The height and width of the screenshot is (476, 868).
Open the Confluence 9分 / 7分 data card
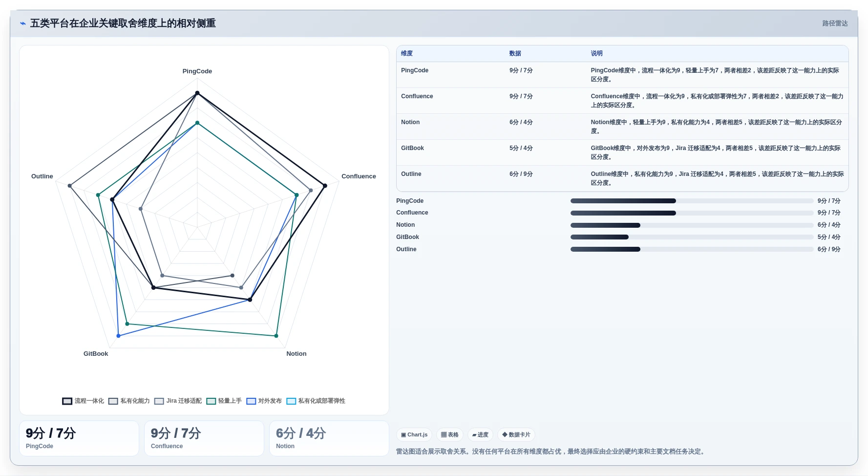(x=204, y=438)
